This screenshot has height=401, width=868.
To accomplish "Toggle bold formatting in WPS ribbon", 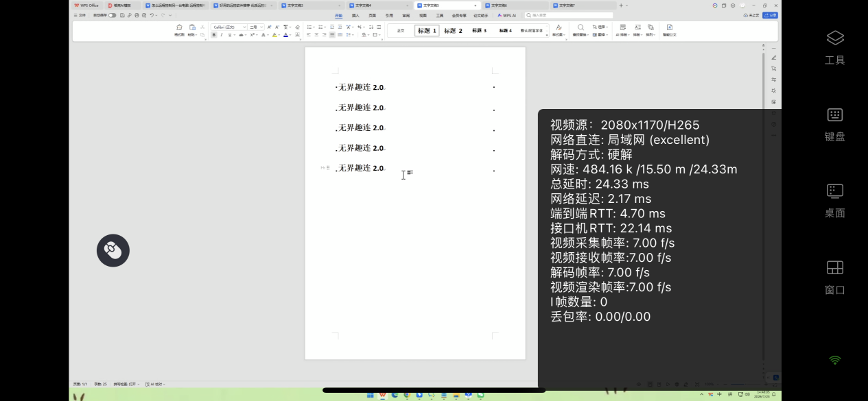I will point(213,35).
